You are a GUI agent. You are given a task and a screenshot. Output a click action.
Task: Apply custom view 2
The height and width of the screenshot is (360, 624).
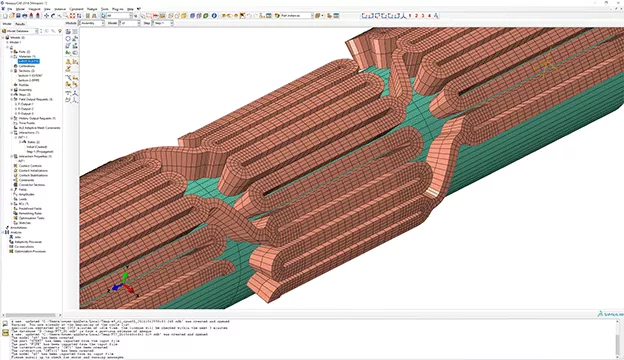coord(416,16)
